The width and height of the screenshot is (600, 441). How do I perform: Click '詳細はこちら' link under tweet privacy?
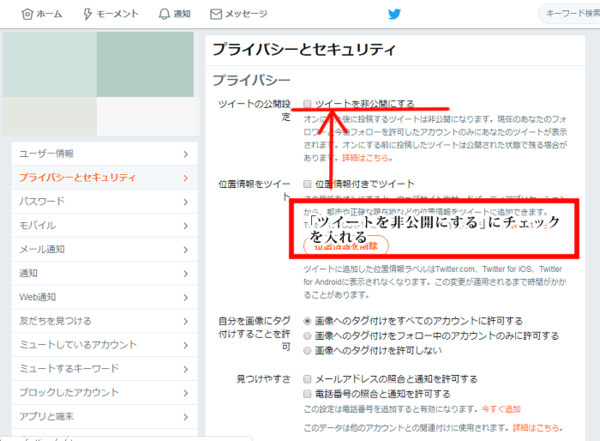point(365,158)
